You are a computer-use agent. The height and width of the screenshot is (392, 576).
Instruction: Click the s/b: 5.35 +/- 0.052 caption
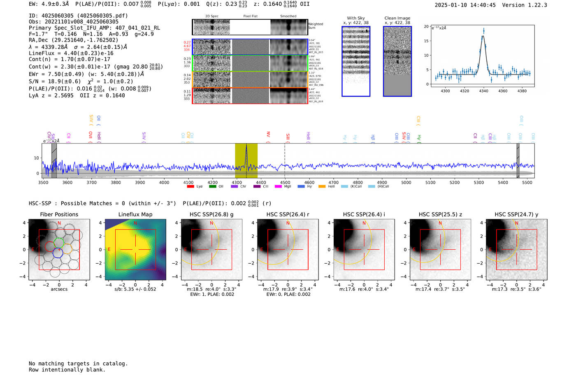[135, 289]
